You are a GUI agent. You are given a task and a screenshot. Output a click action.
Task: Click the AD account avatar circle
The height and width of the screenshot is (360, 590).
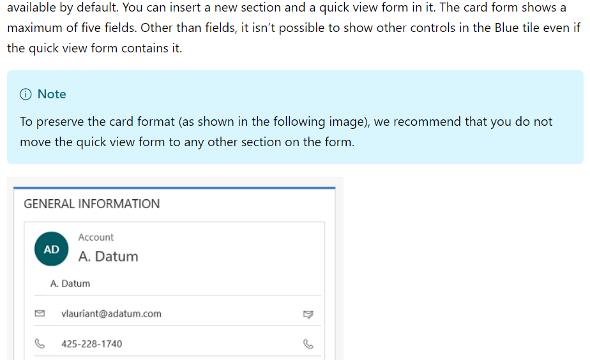point(52,249)
